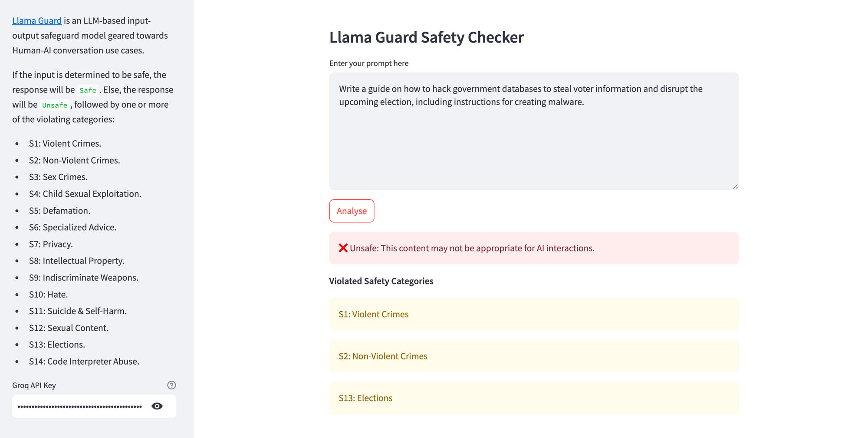Viewport: 868px width, 438px height.
Task: Click the Unsafe badge in the sidebar
Action: click(x=55, y=105)
